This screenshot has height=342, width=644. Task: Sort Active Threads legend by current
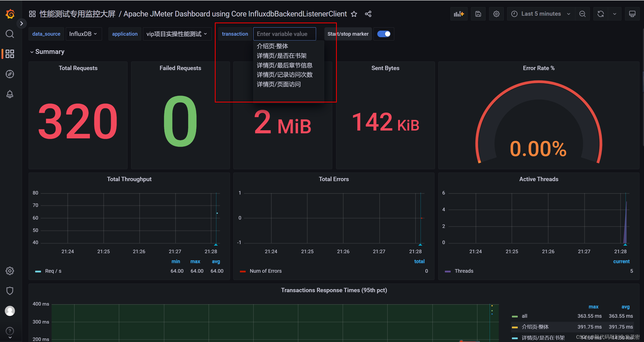pos(621,261)
